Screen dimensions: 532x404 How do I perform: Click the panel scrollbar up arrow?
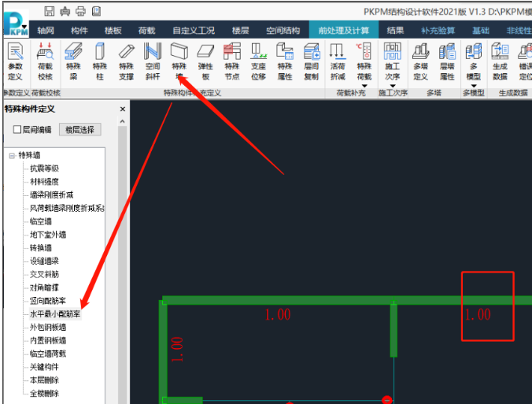123,121
